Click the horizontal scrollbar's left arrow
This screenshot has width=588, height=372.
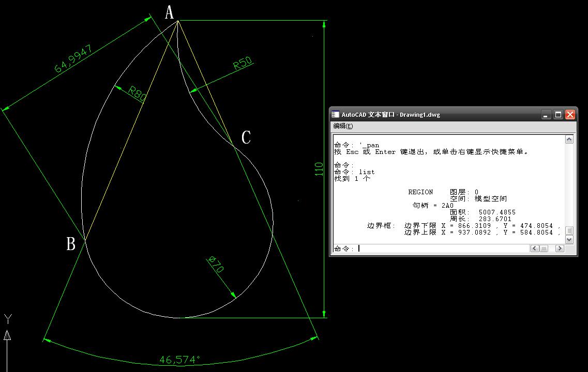(534, 249)
